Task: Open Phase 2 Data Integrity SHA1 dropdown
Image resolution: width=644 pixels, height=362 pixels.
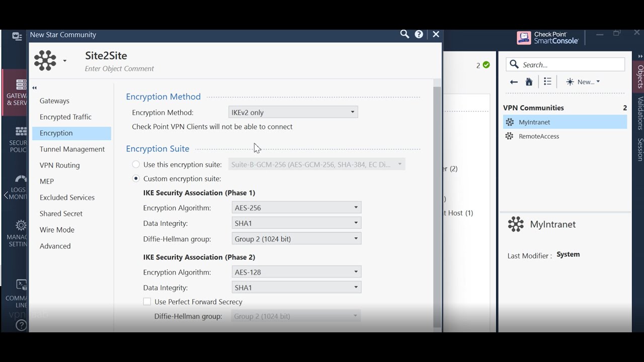Action: pos(296,287)
